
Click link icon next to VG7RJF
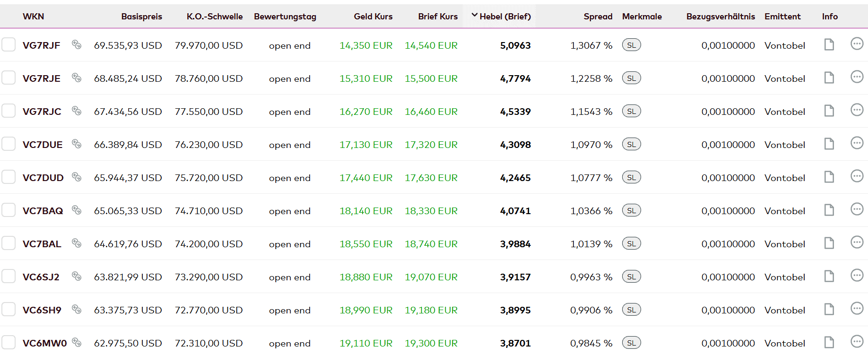77,44
